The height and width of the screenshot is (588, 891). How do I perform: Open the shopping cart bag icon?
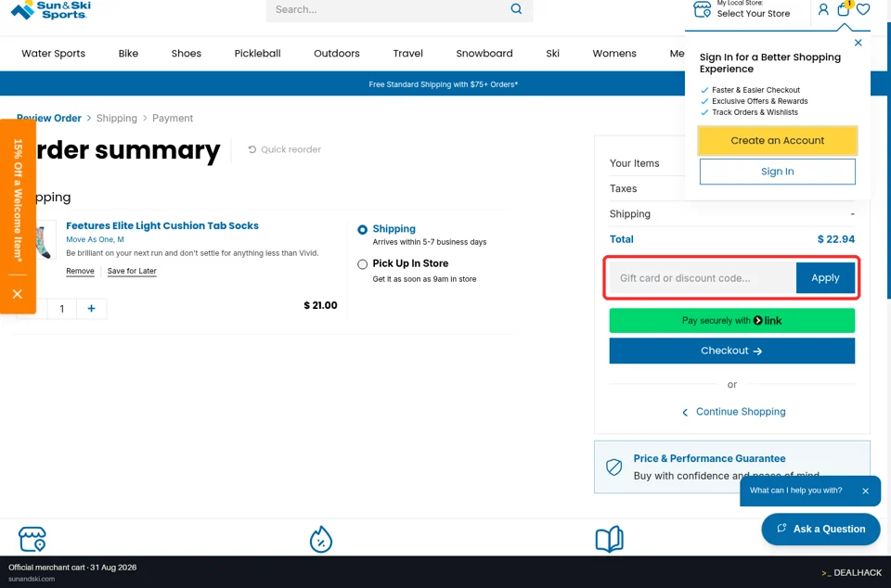[844, 9]
